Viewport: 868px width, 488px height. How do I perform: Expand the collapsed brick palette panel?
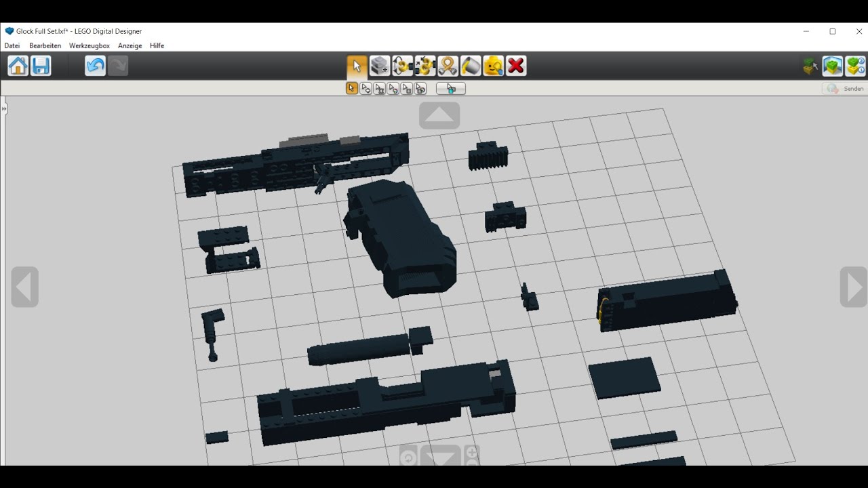[3, 108]
